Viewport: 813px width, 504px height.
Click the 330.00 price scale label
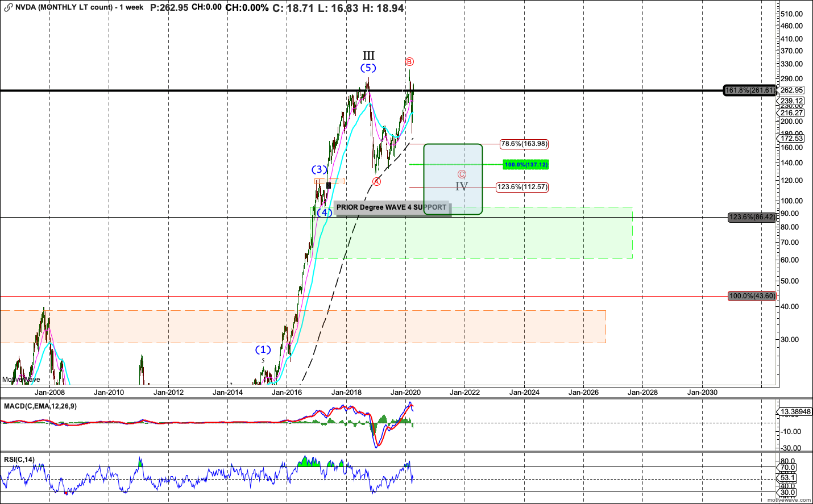[791, 64]
